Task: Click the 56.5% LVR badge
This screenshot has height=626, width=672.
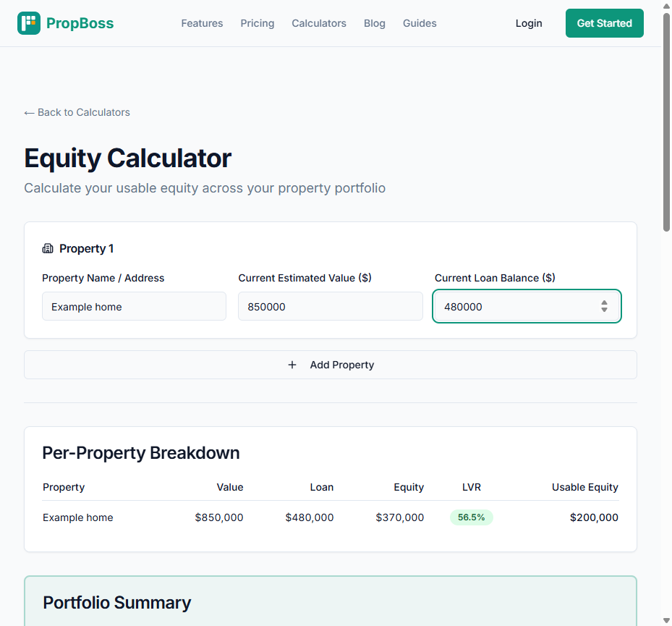Action: point(471,517)
